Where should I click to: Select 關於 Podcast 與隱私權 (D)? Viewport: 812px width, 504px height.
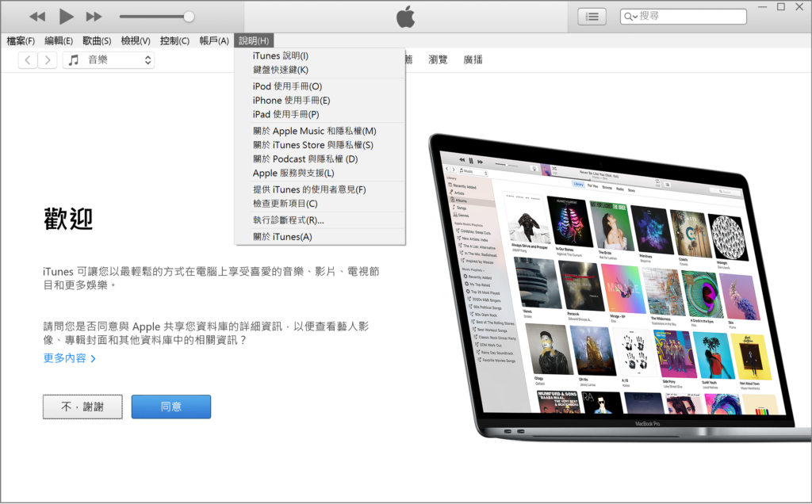click(x=320, y=158)
